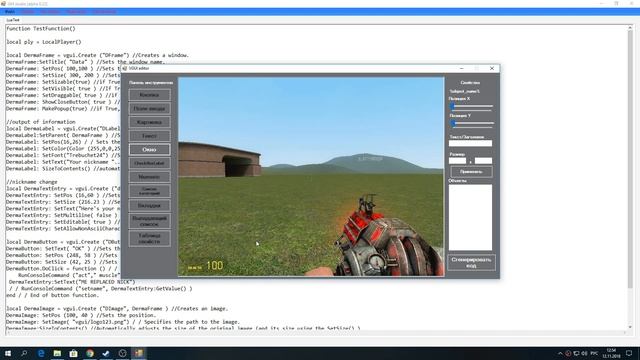Image resolution: width=640 pixels, height=360 pixels.
Task: Expand hidden system tray icons
Action: [x=560, y=353]
